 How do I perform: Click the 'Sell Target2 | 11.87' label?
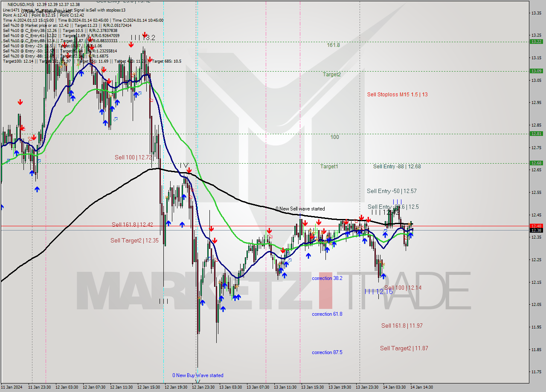pyautogui.click(x=404, y=349)
